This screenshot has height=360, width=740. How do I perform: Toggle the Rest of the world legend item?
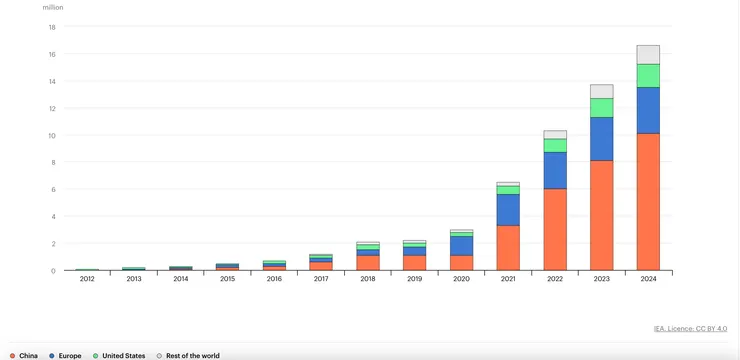click(x=188, y=356)
